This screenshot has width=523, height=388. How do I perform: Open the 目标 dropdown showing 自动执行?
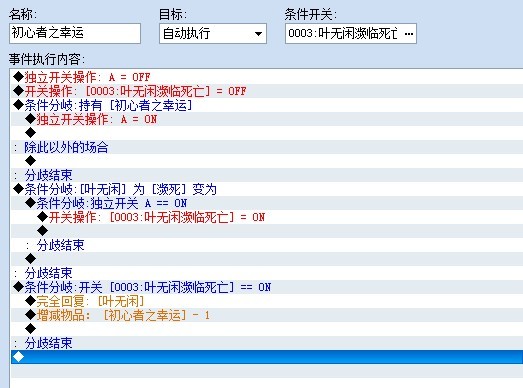213,33
